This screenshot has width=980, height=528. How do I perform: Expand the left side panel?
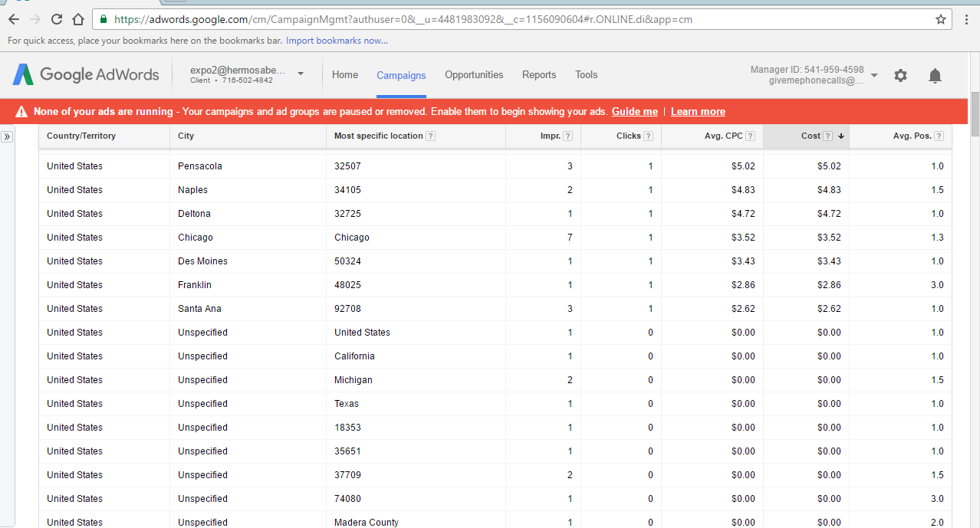pyautogui.click(x=7, y=136)
